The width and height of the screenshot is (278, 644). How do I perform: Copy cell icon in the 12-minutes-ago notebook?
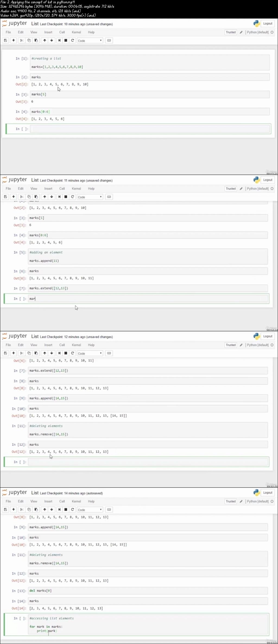(x=29, y=353)
